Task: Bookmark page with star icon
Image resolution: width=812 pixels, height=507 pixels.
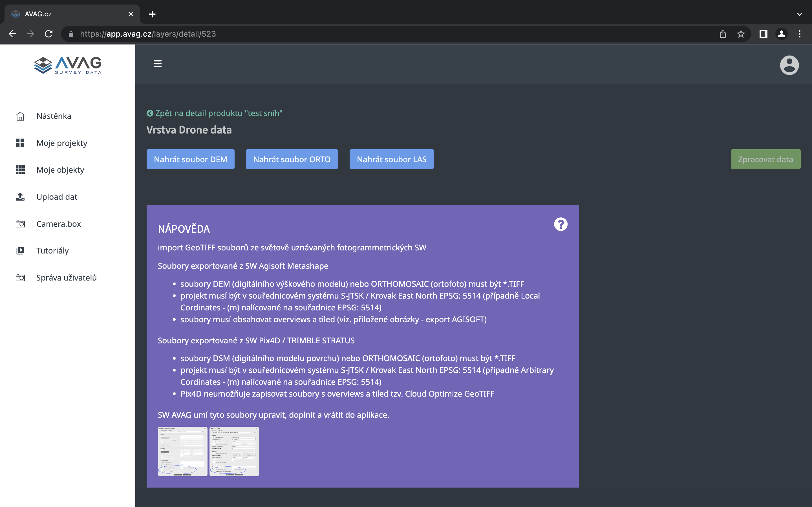Action: [741, 34]
